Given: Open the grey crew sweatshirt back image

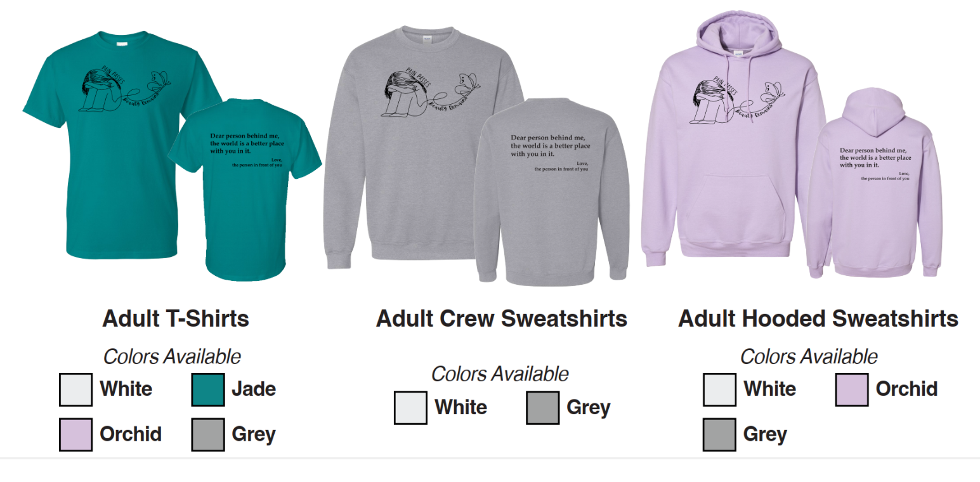Looking at the screenshot, I should coord(552,190).
